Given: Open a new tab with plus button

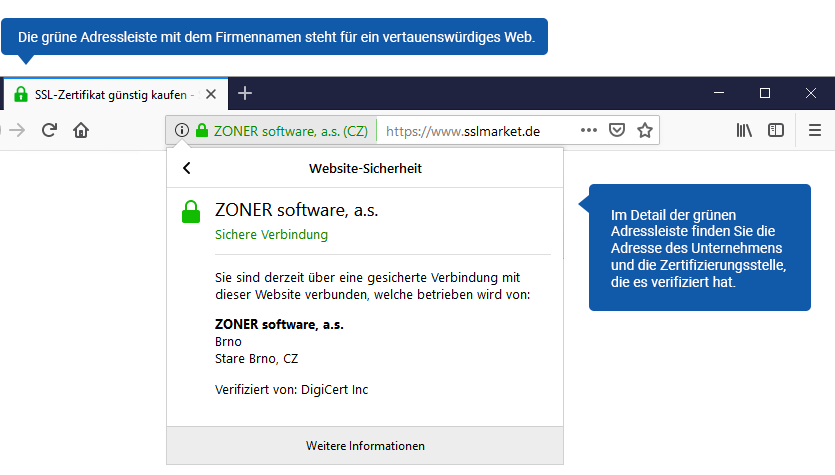Looking at the screenshot, I should 245,94.
